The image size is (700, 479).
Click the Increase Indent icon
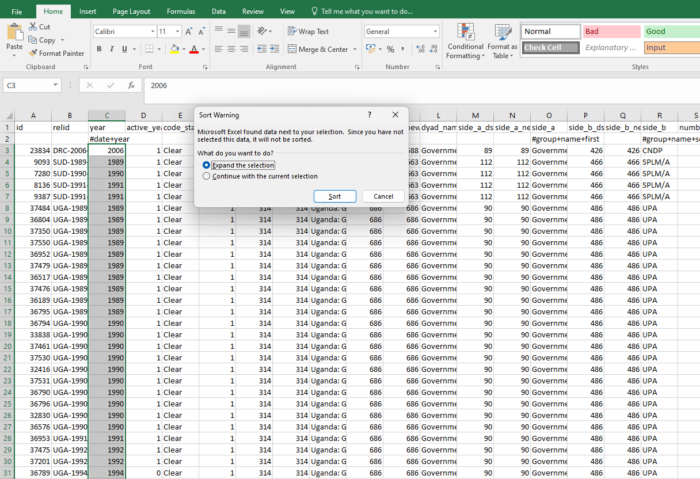click(x=275, y=49)
